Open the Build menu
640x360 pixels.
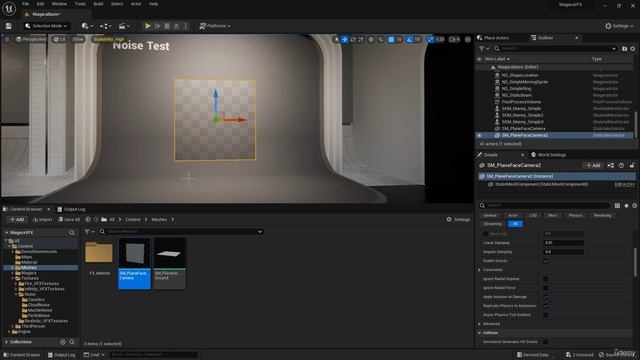point(98,4)
